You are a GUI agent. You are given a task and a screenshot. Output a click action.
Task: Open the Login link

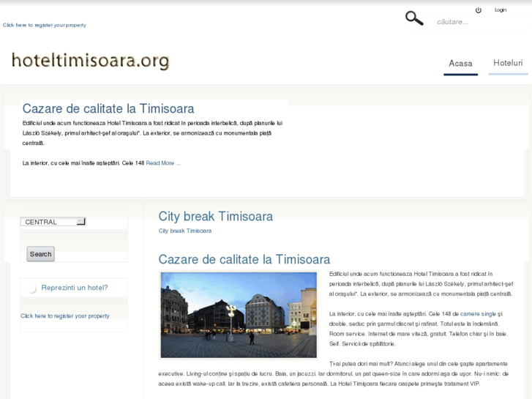click(501, 10)
